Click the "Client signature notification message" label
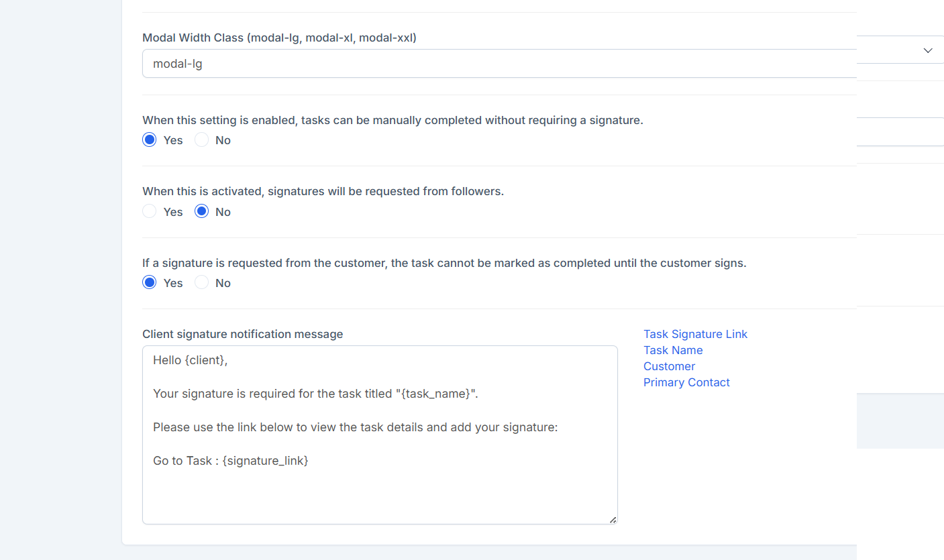Screen dimensions: 944x560 pos(242,334)
